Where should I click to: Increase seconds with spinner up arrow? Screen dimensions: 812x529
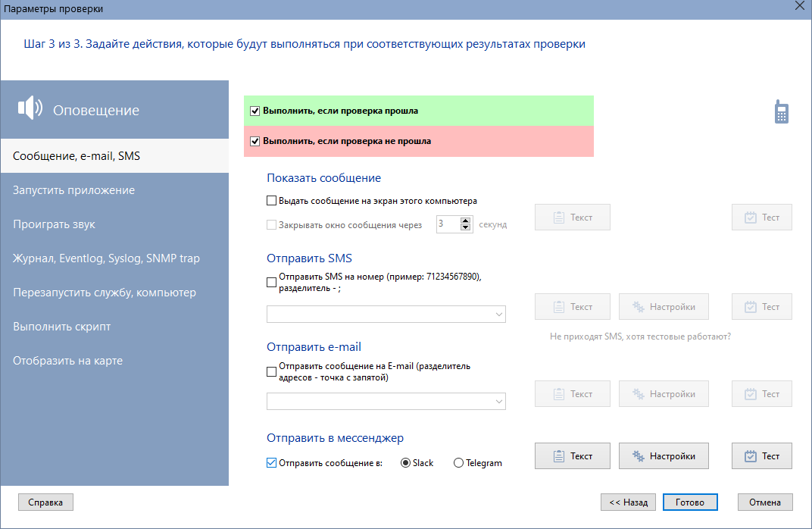[x=466, y=221]
